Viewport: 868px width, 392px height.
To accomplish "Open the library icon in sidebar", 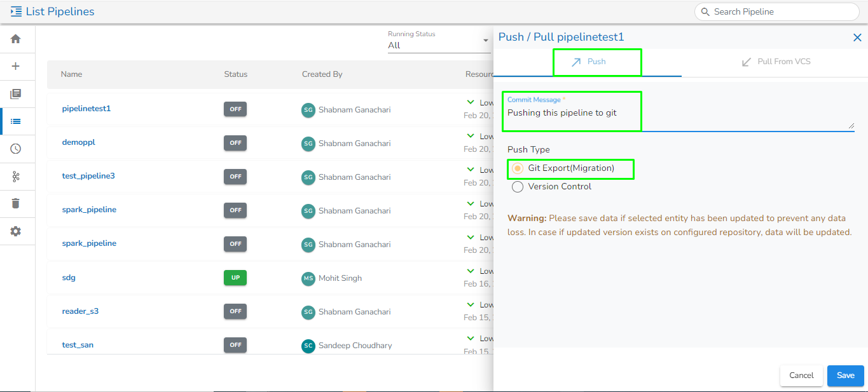I will coord(16,94).
